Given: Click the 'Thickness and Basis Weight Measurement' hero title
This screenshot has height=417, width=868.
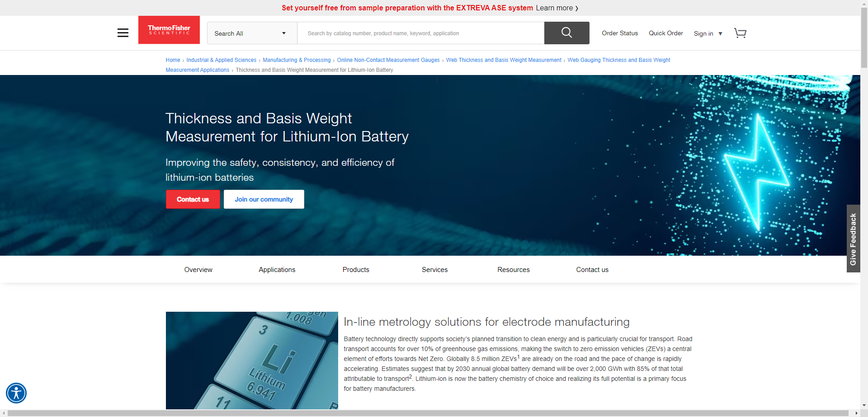Looking at the screenshot, I should [287, 127].
